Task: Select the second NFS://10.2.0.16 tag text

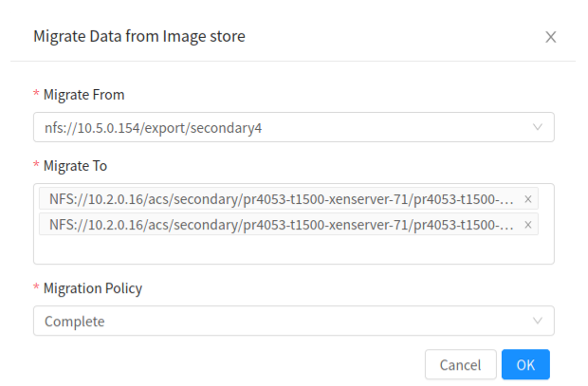Action: click(282, 225)
